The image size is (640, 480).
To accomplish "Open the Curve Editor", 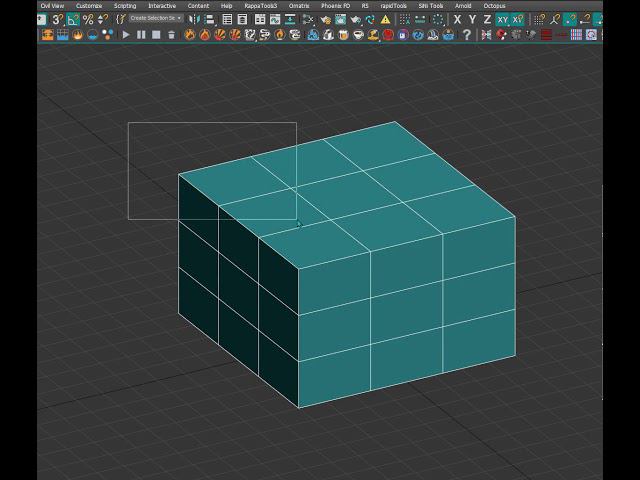I will 275,19.
